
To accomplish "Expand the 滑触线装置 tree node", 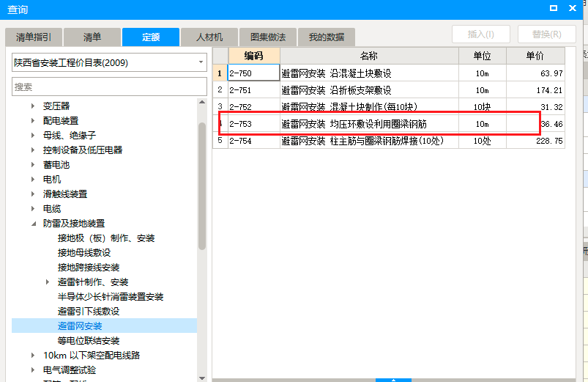I will pos(33,194).
